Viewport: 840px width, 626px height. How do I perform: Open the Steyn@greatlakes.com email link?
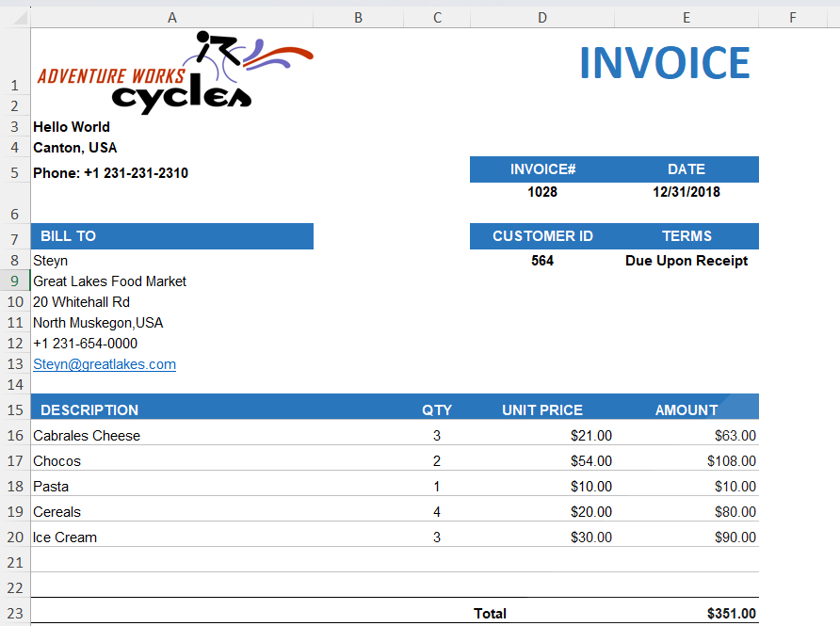click(105, 364)
